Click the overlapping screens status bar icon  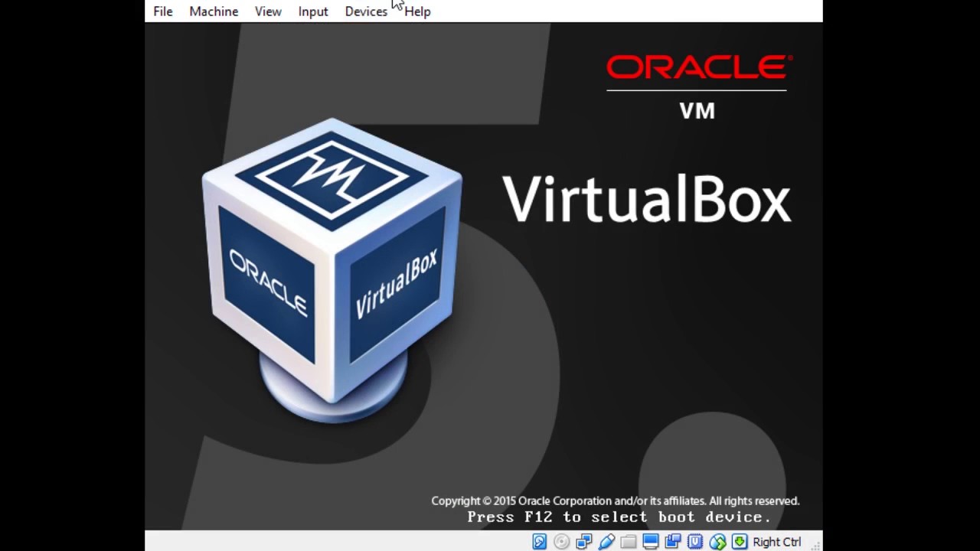pos(673,542)
